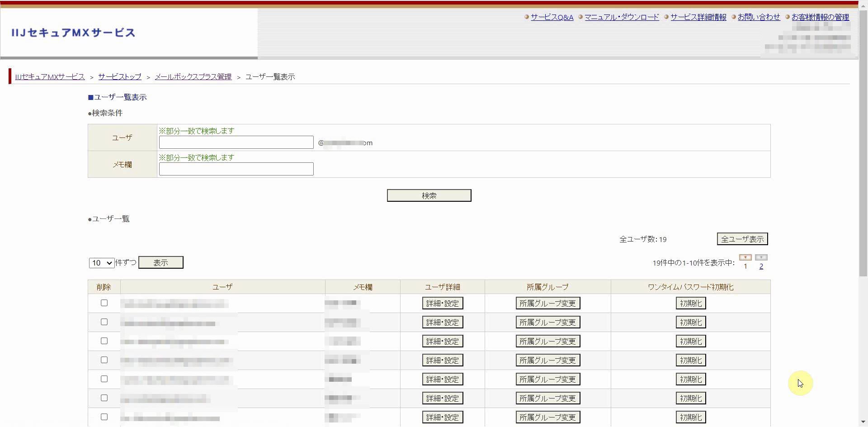Open 詳細・設定 for the second user row
Screen dimensions: 868x427
click(443, 322)
